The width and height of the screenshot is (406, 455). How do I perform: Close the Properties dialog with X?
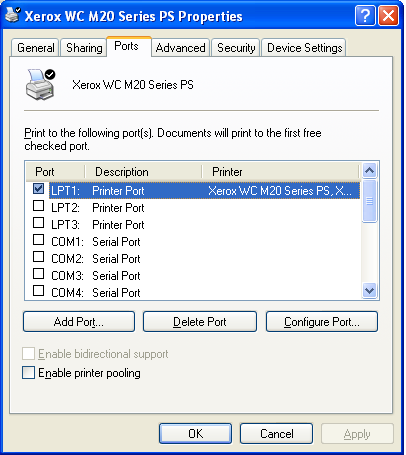[388, 15]
